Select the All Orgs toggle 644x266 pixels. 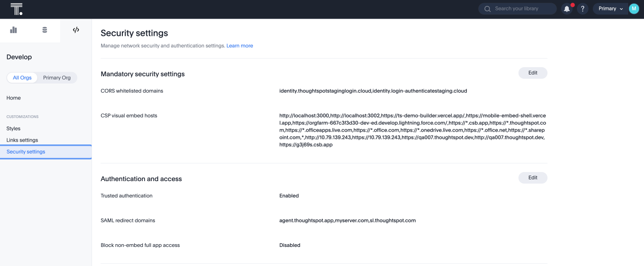coord(22,77)
